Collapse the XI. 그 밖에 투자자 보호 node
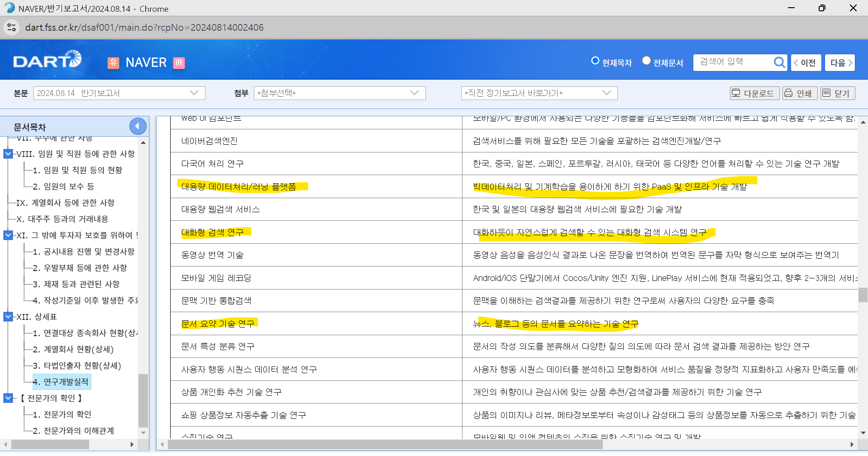Screen dimensions: 868x456 click(x=8, y=235)
